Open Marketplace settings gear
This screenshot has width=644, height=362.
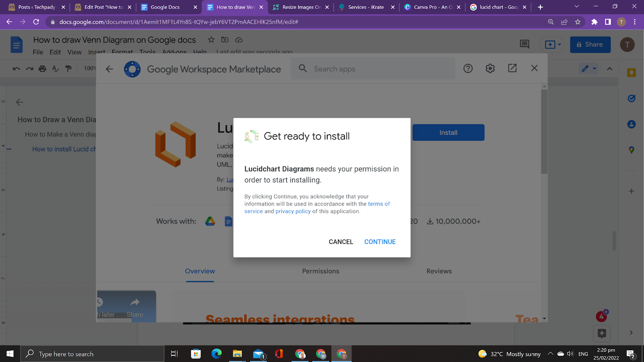click(x=490, y=68)
